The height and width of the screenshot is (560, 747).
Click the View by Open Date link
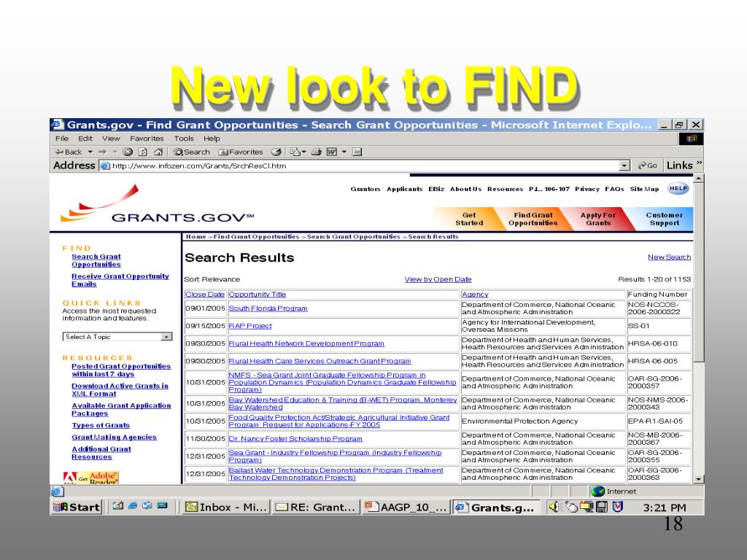click(x=438, y=279)
